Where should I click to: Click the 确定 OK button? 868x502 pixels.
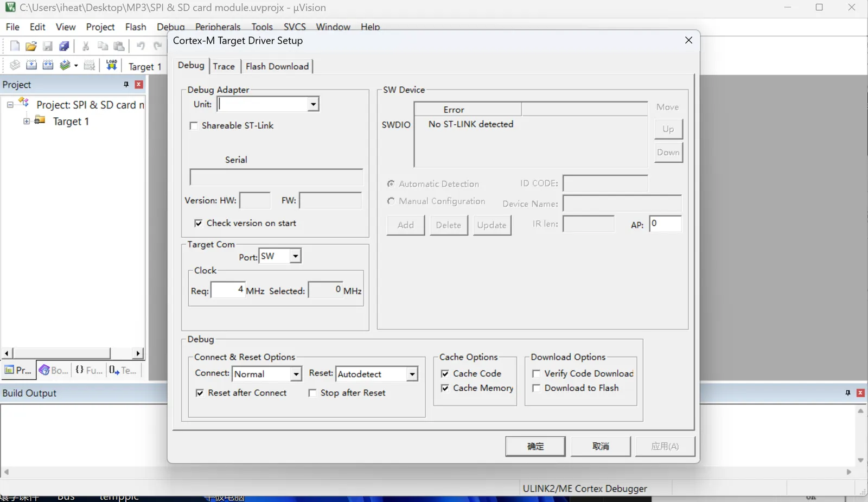(x=535, y=446)
